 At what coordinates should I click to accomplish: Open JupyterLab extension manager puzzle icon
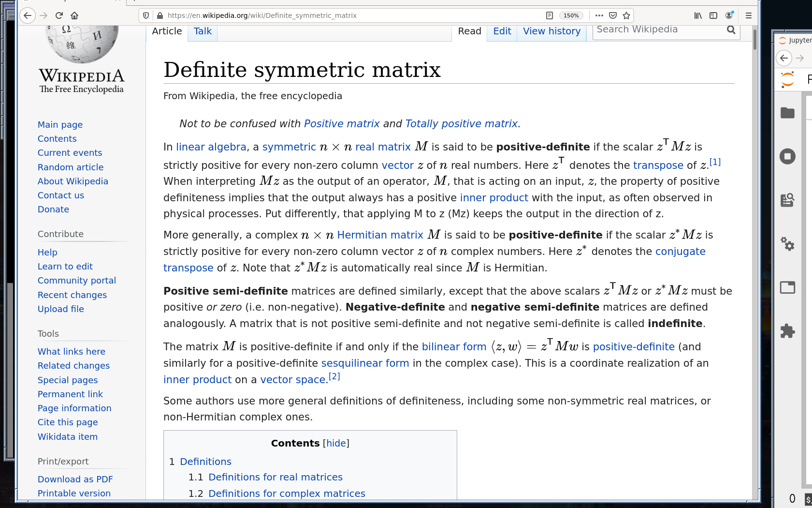pyautogui.click(x=787, y=331)
